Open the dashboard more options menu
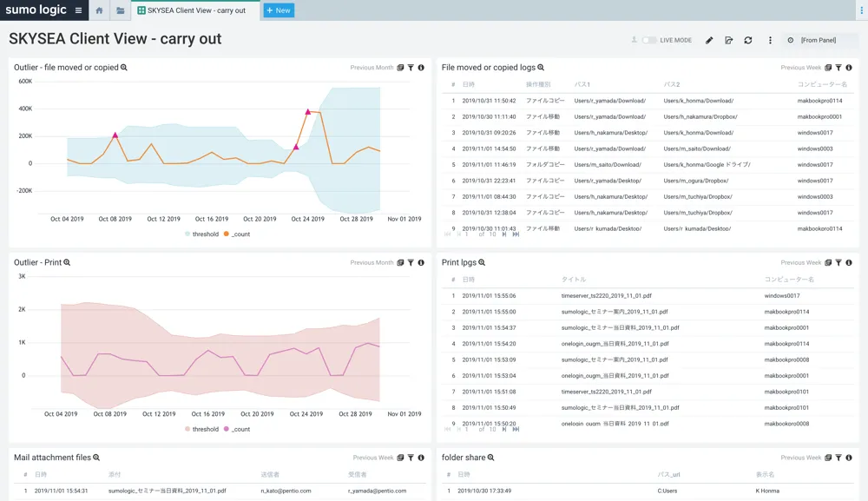The image size is (868, 501). click(770, 41)
